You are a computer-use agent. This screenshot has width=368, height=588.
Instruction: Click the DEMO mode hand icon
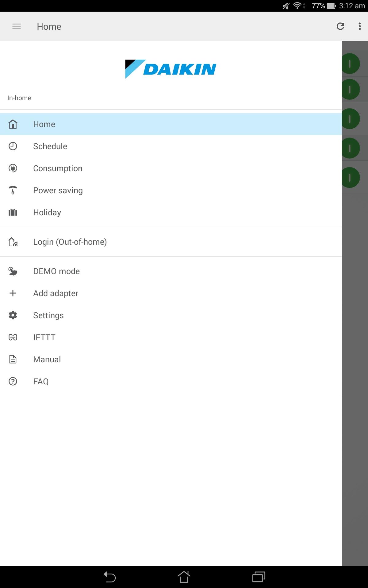point(13,271)
